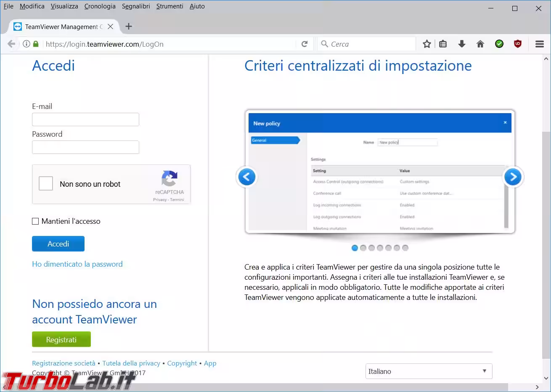Select the seventh carousel dot indicator
This screenshot has width=551, height=392.
[x=405, y=248]
